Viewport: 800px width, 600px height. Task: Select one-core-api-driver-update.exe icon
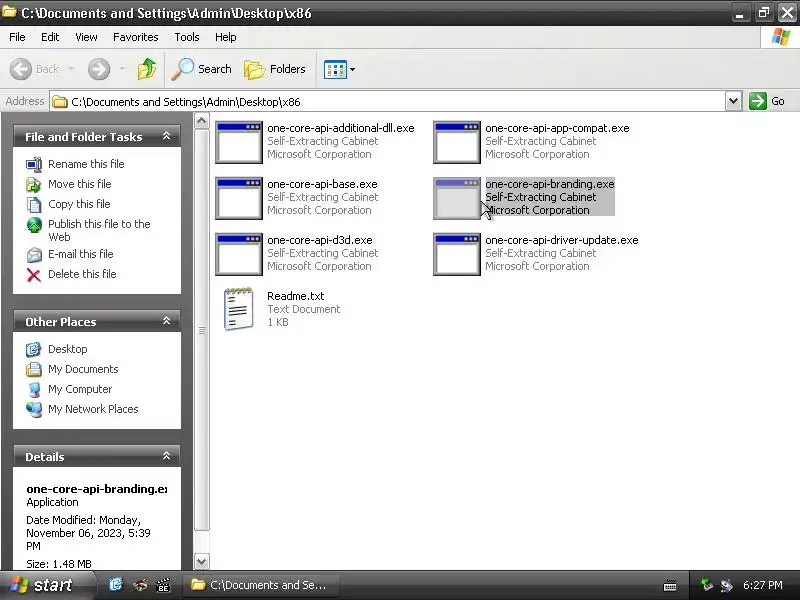click(x=457, y=255)
